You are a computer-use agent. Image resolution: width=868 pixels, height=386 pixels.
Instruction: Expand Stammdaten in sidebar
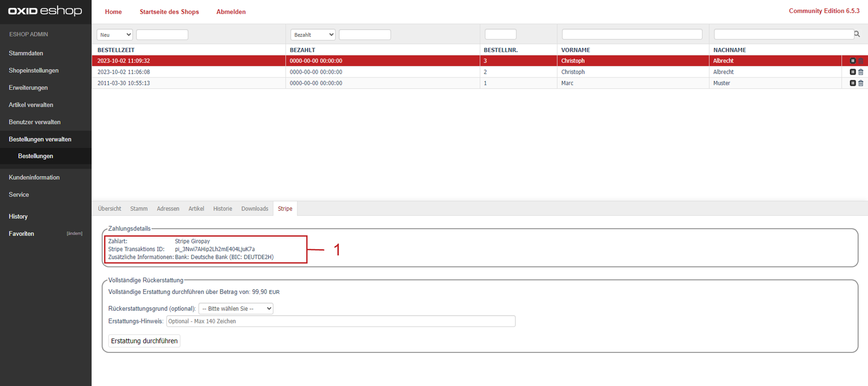coord(26,53)
